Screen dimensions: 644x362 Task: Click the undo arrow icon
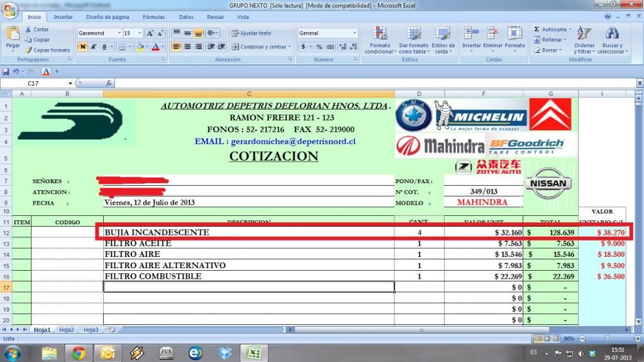16,72
